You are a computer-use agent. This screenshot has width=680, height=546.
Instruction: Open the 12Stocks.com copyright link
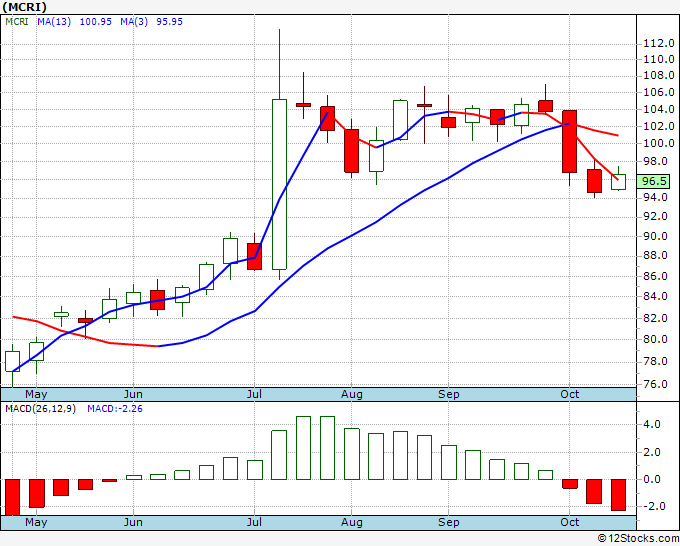[x=638, y=538]
